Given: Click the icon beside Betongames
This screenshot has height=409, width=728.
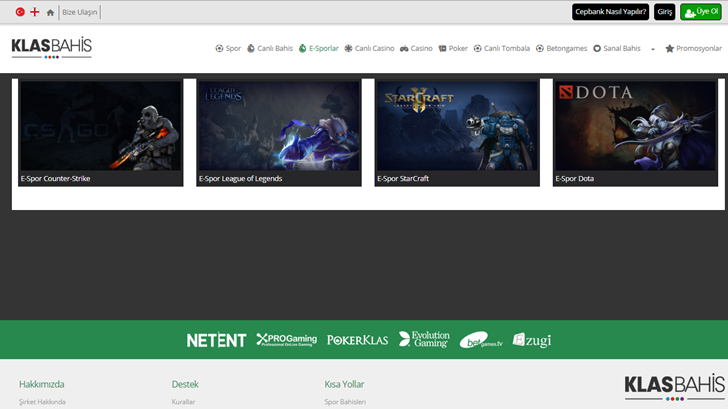Looking at the screenshot, I should tap(540, 48).
